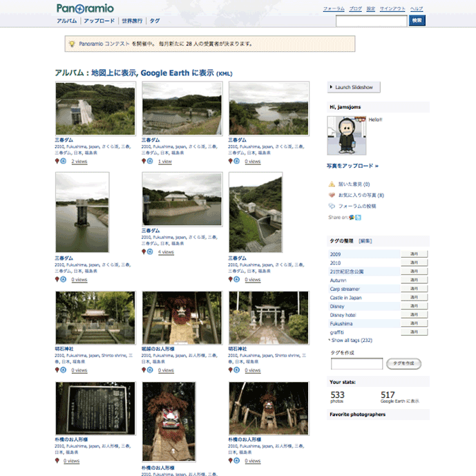Click the blue zoom plus icon beside "1 view"
This screenshot has width=476, height=476.
pos(150,161)
